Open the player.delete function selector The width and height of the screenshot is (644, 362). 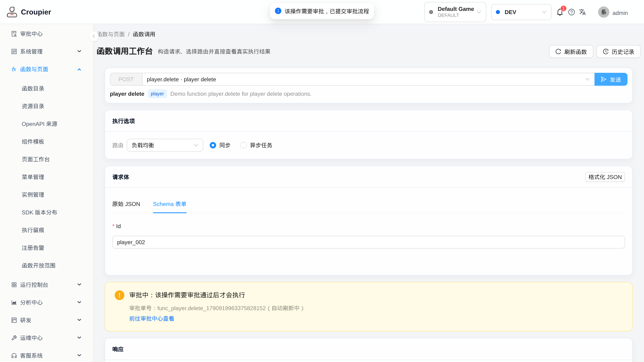coord(368,79)
